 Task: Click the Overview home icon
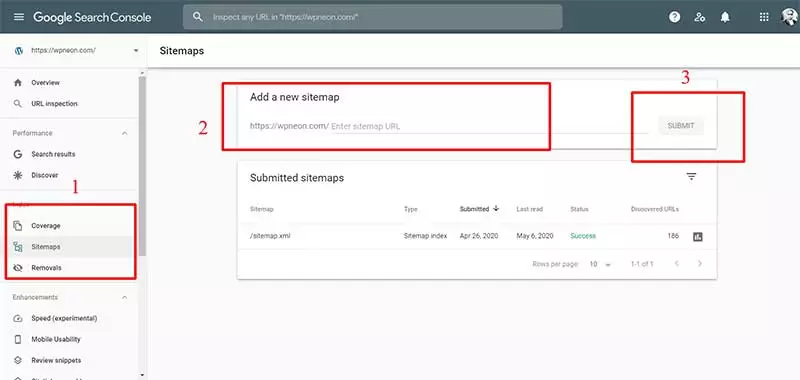(18, 83)
